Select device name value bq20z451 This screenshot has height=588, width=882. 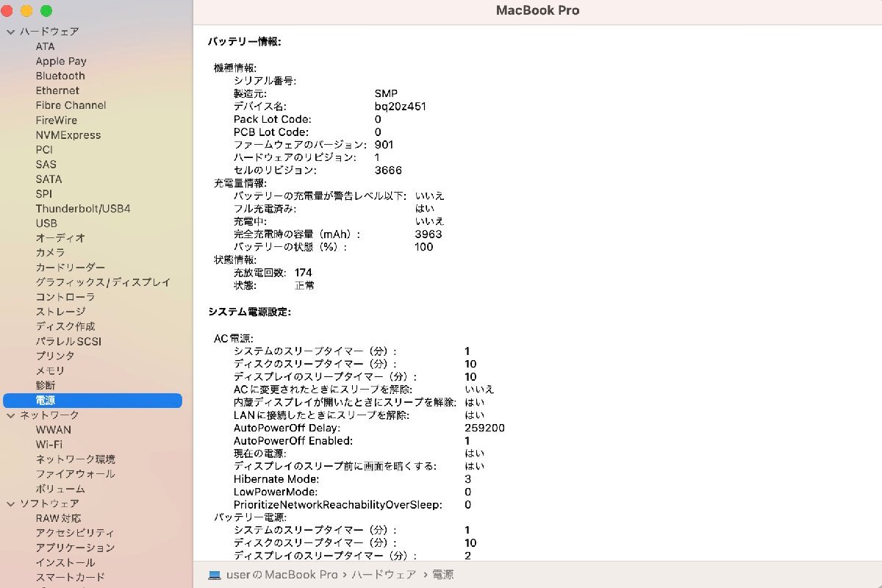(x=400, y=107)
